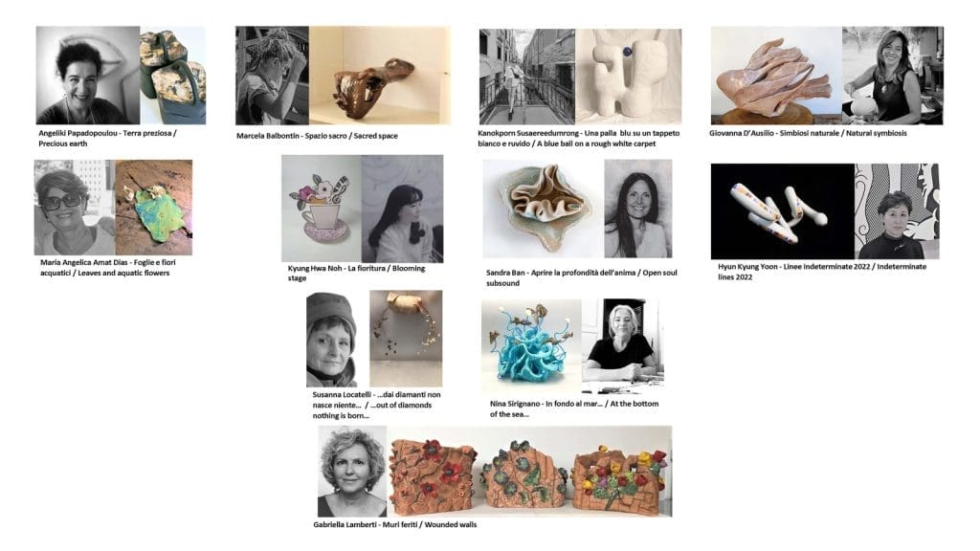
Task: Click Susanna Locatelli's portrait with beanie
Action: tap(332, 340)
